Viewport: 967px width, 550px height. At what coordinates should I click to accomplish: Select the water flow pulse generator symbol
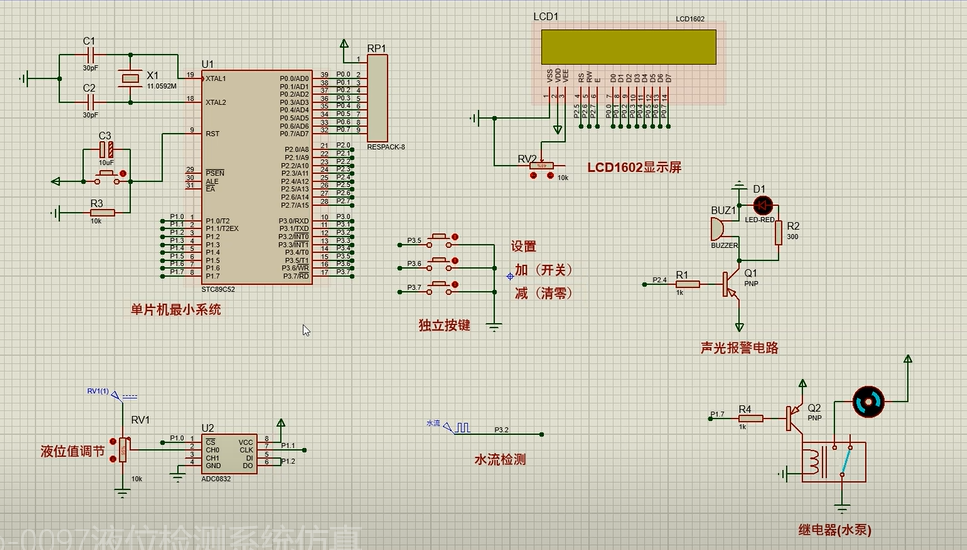coord(457,427)
